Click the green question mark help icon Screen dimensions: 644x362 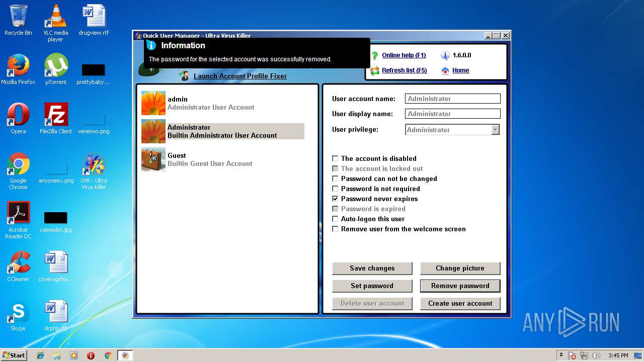click(x=374, y=55)
